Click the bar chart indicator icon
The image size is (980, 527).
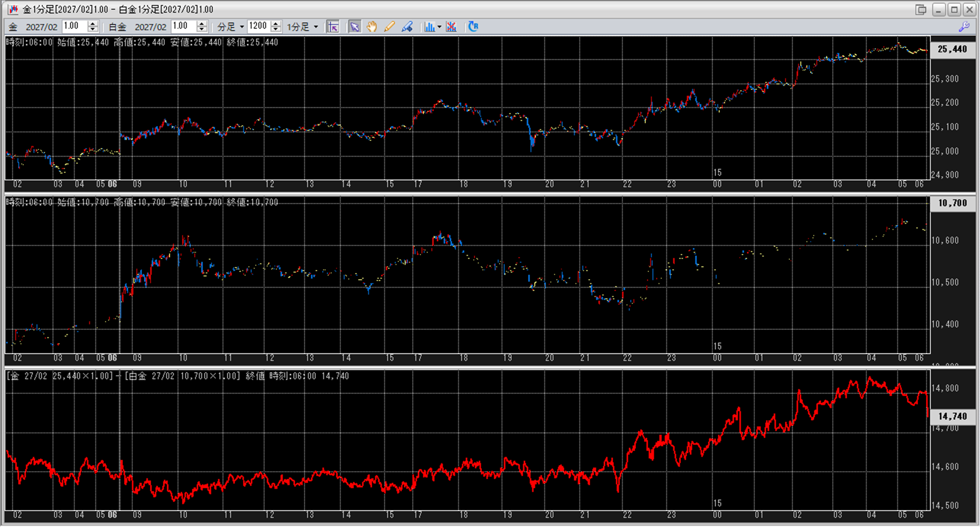tap(429, 27)
